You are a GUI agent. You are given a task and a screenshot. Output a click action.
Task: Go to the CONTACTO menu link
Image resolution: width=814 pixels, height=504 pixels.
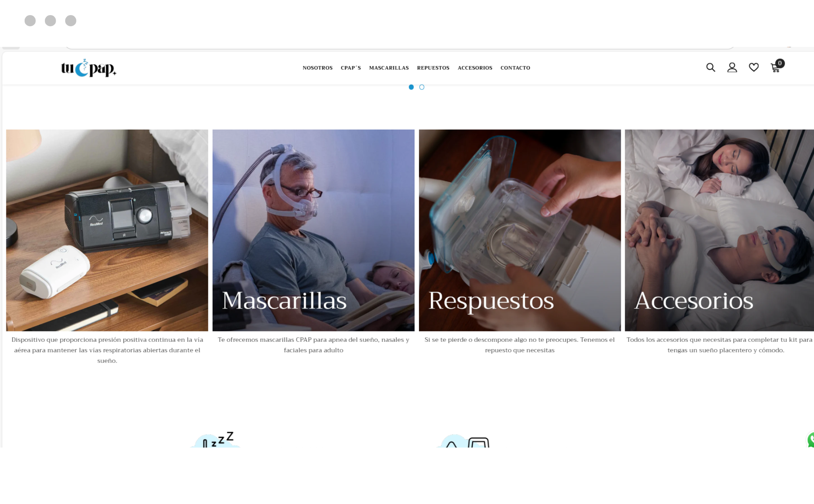(516, 68)
